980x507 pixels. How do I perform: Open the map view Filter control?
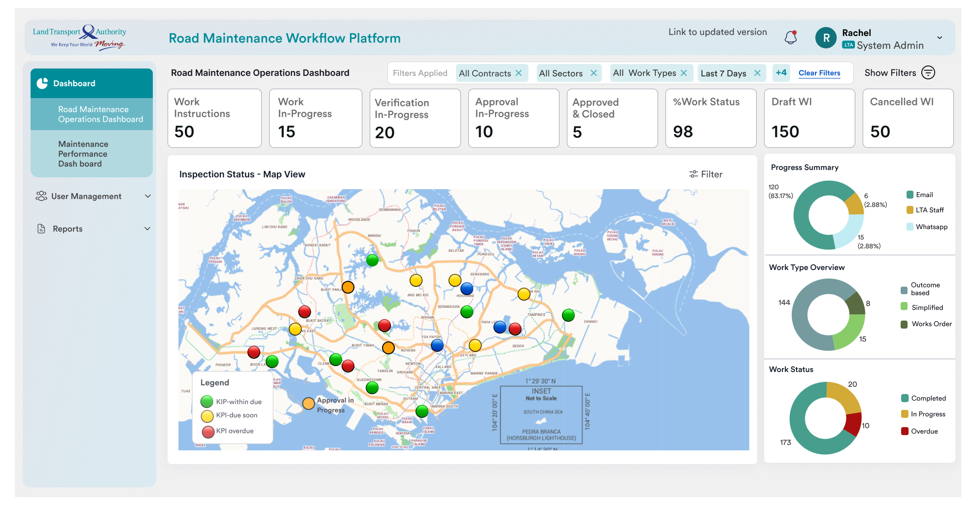coord(705,174)
